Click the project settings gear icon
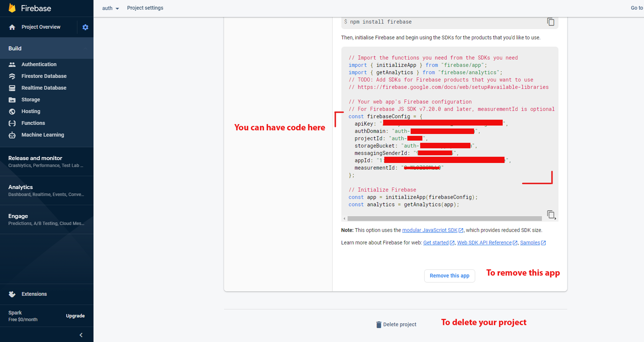This screenshot has width=644, height=342. click(85, 27)
